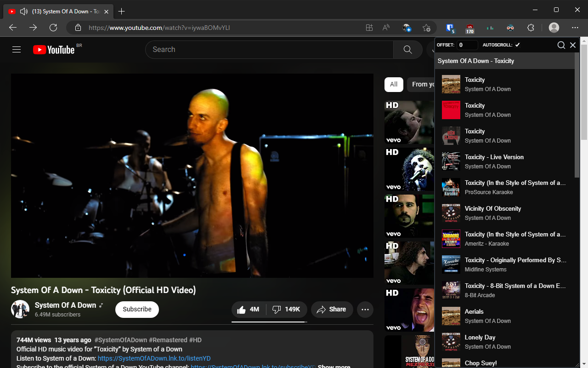Expand description with Show more
This screenshot has height=368, width=588.
pos(334,367)
